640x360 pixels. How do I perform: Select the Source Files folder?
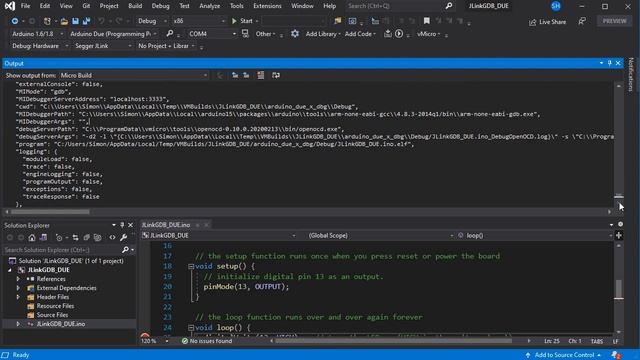[x=52, y=315]
